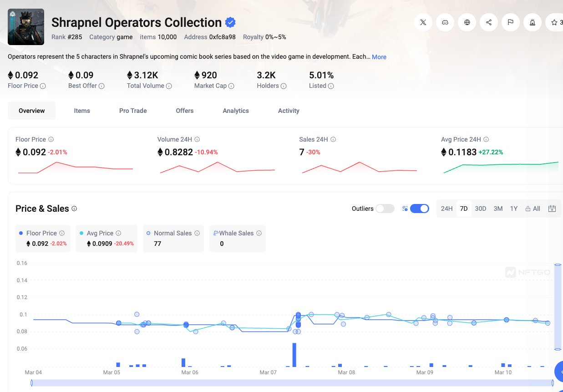Image resolution: width=563 pixels, height=392 pixels.
Task: Click the share icon button
Action: point(489,22)
